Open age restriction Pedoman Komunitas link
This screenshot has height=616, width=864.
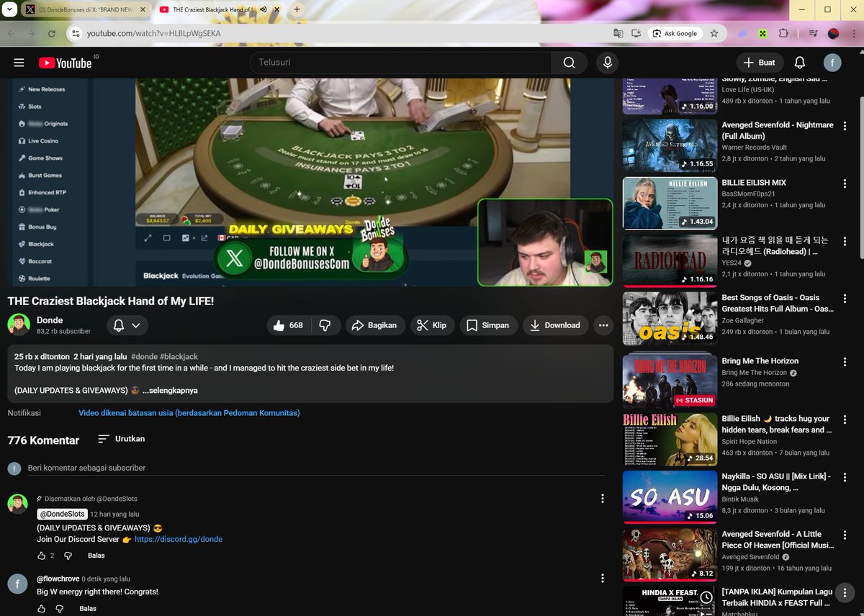point(189,413)
